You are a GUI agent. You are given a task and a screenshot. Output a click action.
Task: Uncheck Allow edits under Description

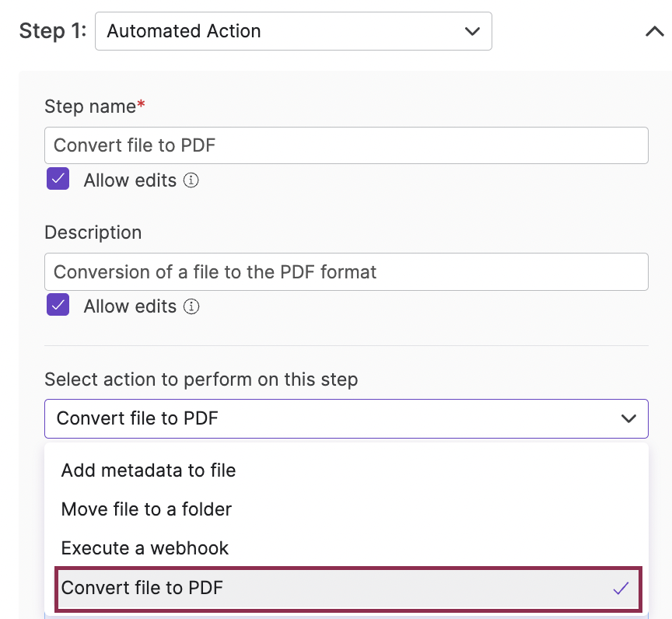[58, 305]
